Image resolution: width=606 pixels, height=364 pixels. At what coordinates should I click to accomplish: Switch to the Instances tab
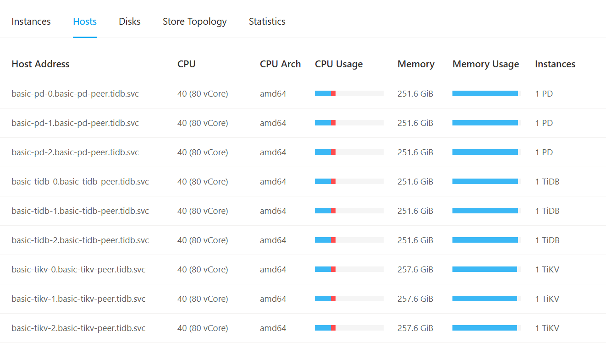pos(31,22)
